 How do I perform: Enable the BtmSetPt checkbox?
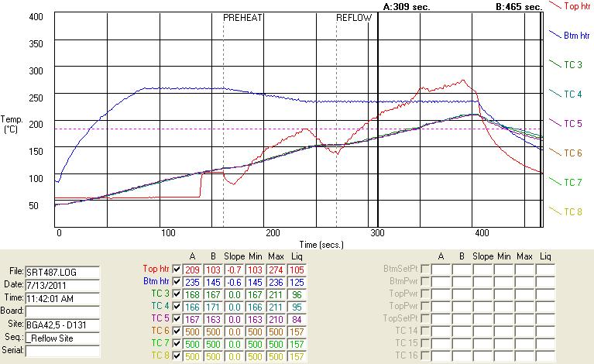[x=425, y=270]
